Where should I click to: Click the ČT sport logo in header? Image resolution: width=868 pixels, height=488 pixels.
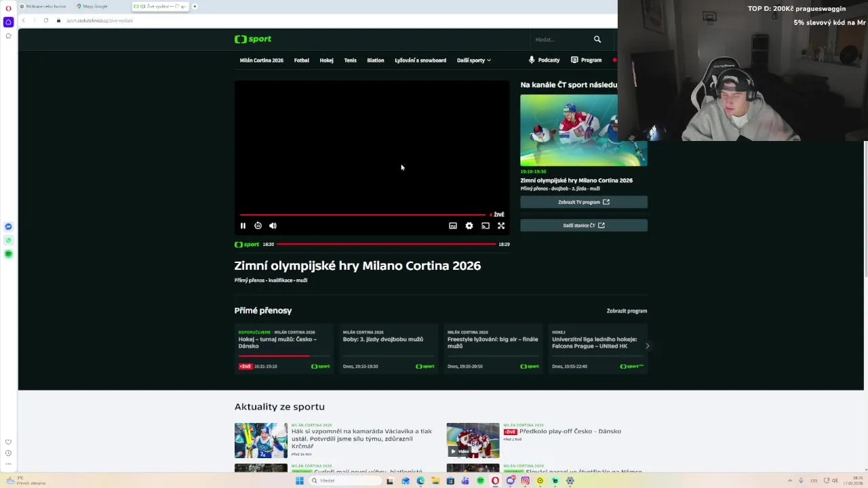pos(253,39)
